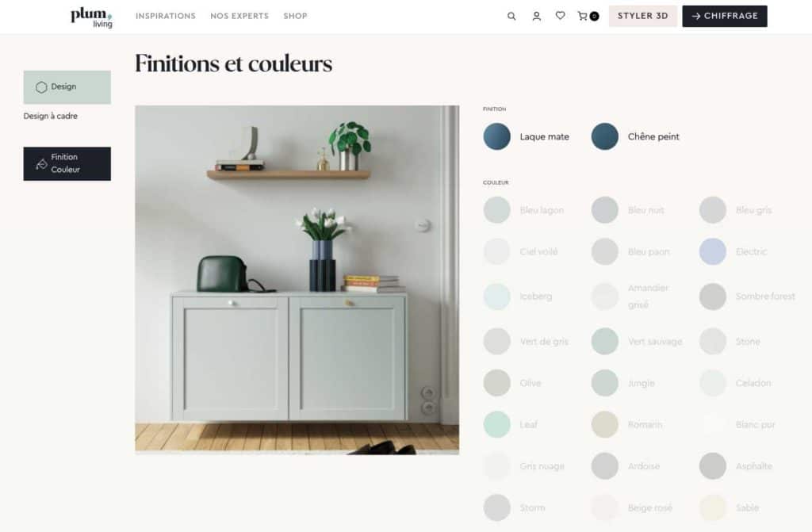This screenshot has width=812, height=532.
Task: Pick the Leaf color swatch
Action: pos(496,424)
